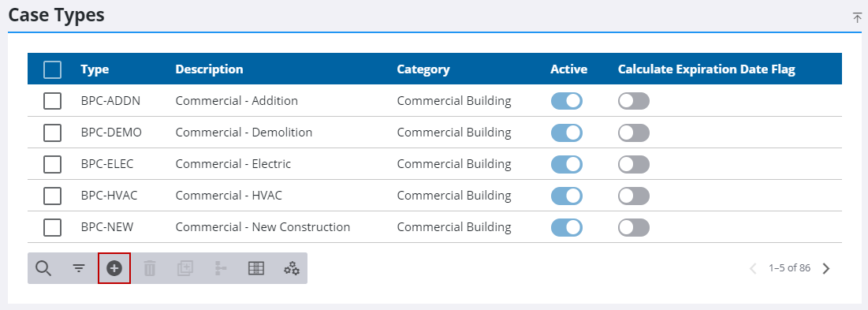The image size is (868, 310).
Task: Open the BPC-NEW New Construction row
Action: pyautogui.click(x=434, y=227)
